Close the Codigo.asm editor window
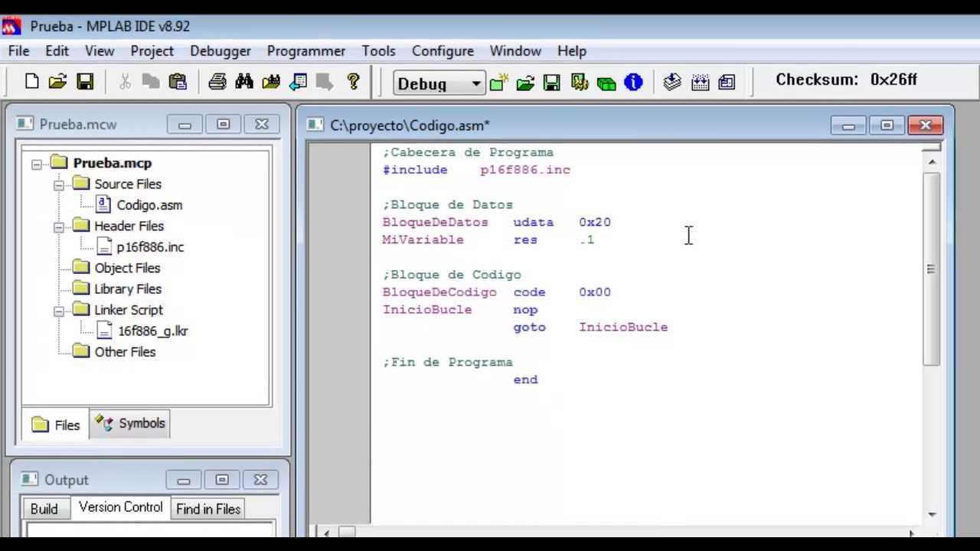This screenshot has height=551, width=980. click(x=926, y=126)
